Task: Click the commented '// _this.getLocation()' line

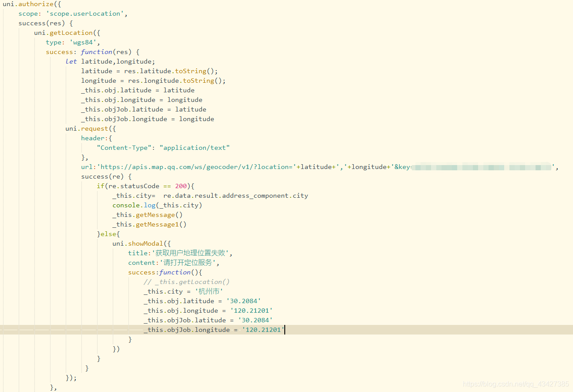Action: [187, 282]
